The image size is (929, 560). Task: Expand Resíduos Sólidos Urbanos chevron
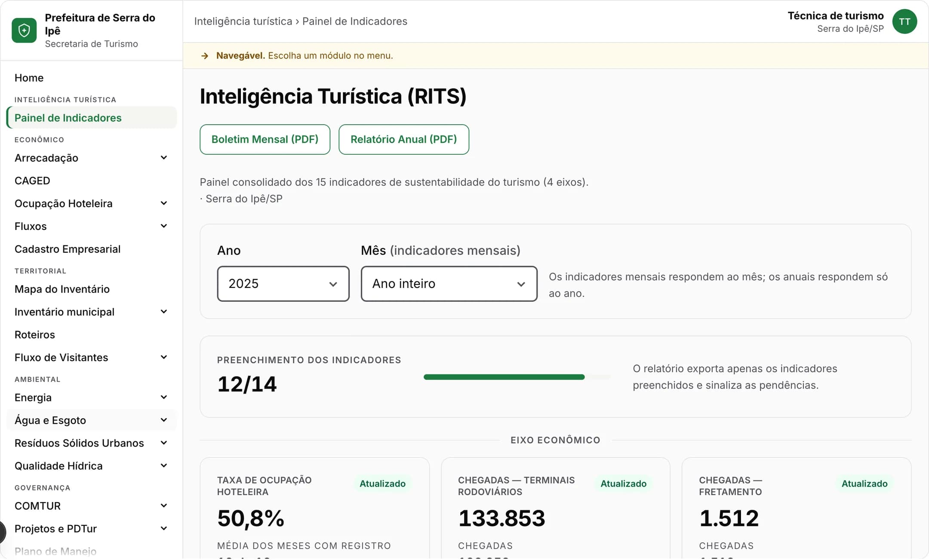tap(164, 443)
